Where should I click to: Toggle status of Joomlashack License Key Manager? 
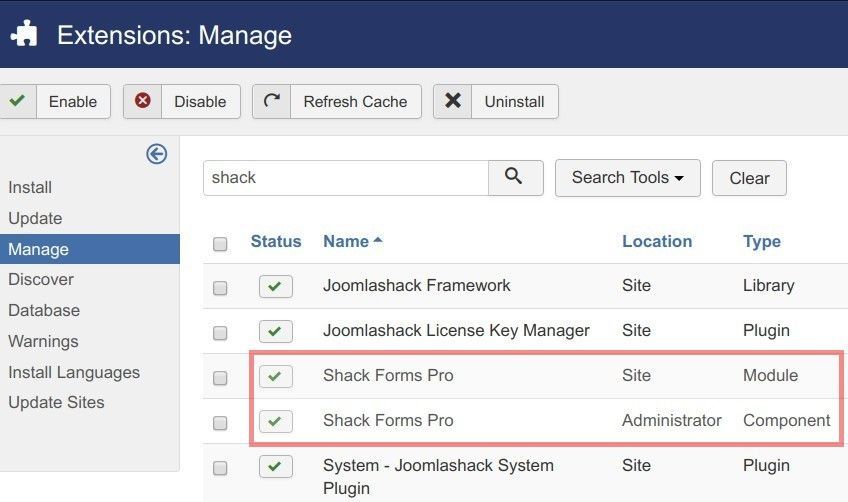coord(276,331)
